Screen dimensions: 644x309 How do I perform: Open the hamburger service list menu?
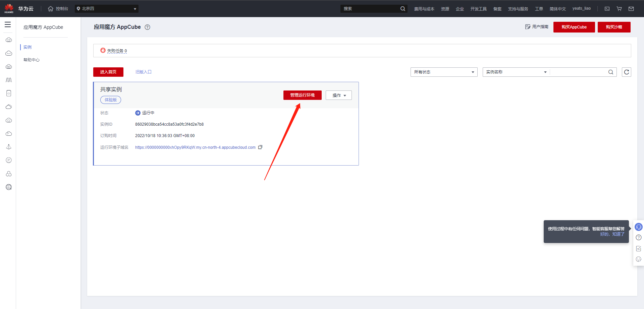8,24
